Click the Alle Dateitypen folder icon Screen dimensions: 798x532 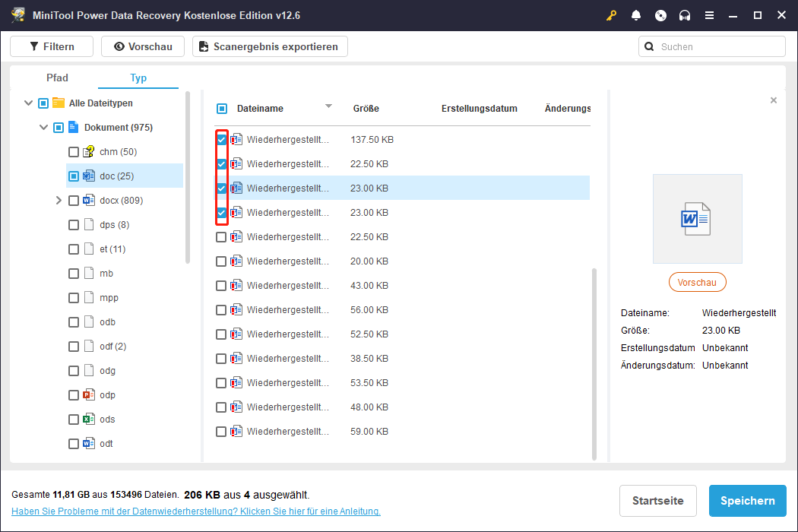coord(59,103)
